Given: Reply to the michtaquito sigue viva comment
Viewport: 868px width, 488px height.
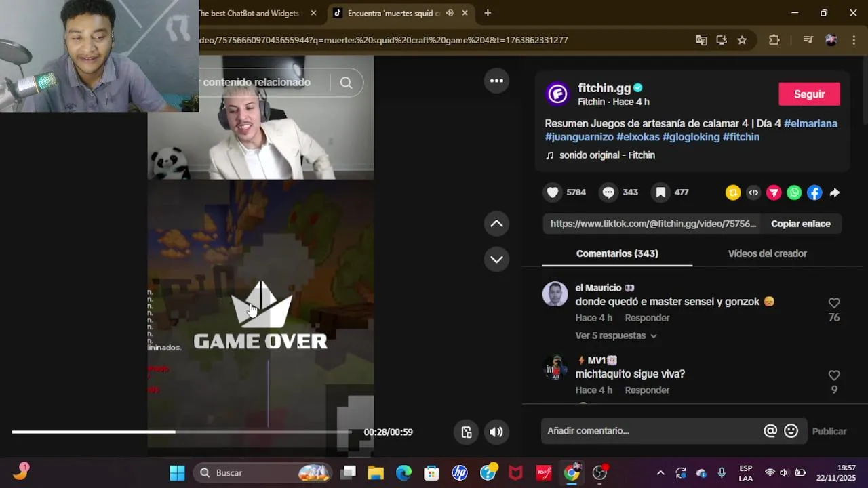Looking at the screenshot, I should click(647, 390).
